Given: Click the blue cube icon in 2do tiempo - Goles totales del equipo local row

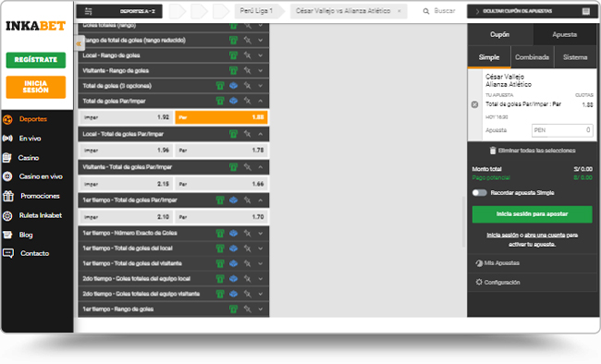Looking at the screenshot, I should (x=233, y=279).
